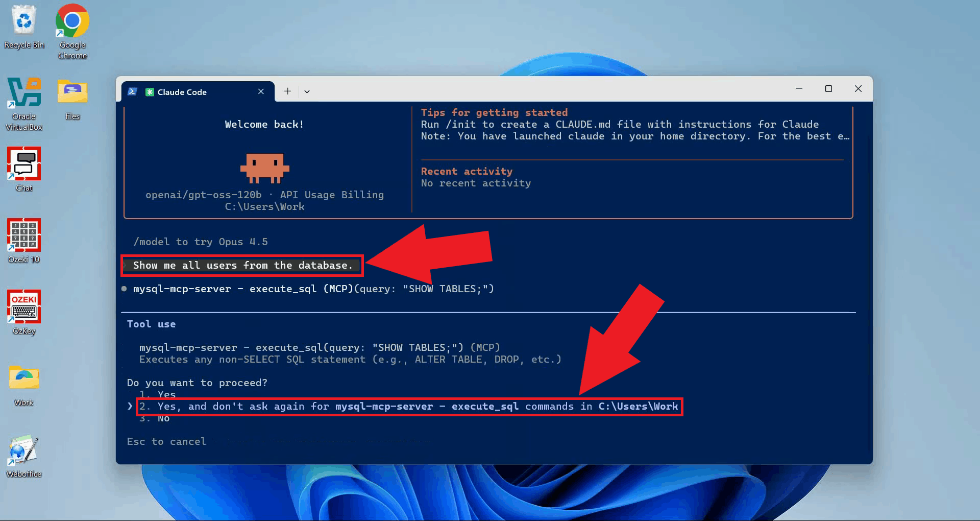Select the Claude Code terminal tab

click(x=198, y=92)
